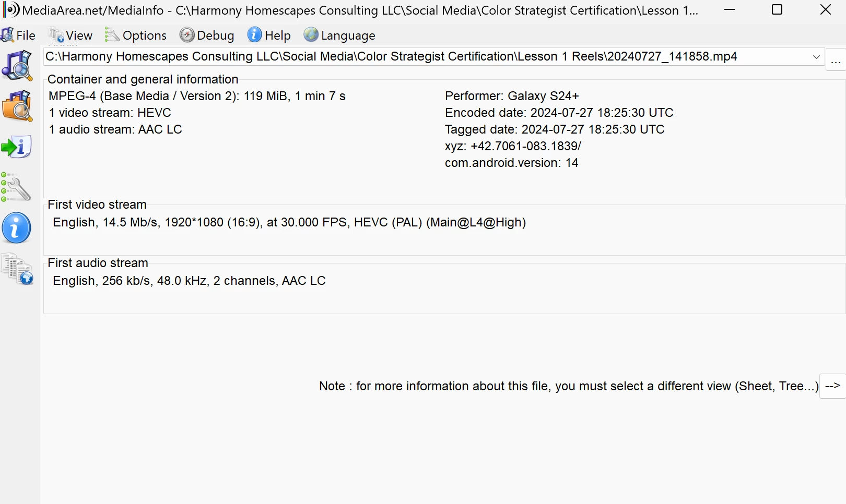Screen dimensions: 846x504
Task: Click the file path combo box field
Action: pyautogui.click(x=434, y=57)
